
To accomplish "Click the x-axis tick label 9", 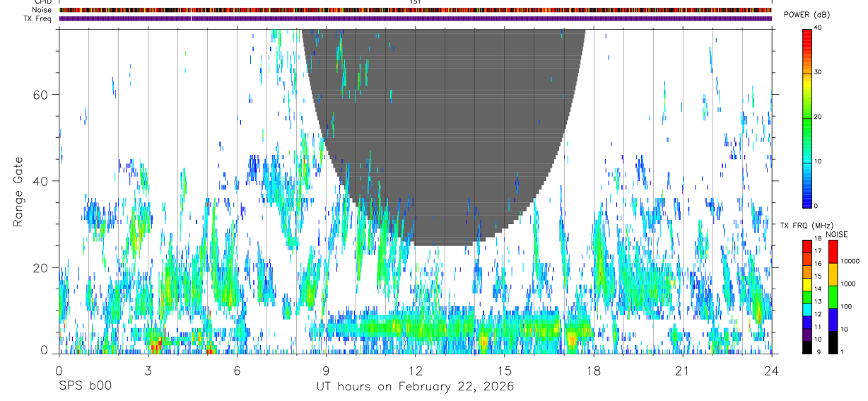I will [326, 371].
